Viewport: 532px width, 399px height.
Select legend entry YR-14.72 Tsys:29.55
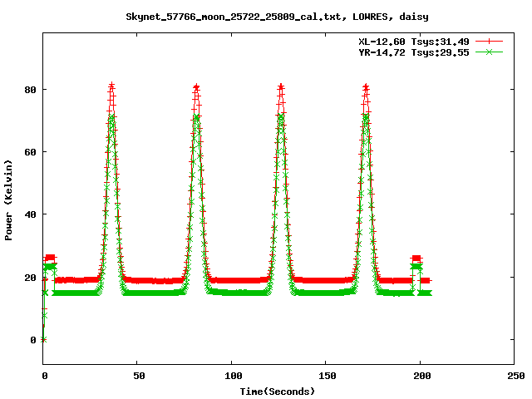(x=414, y=52)
